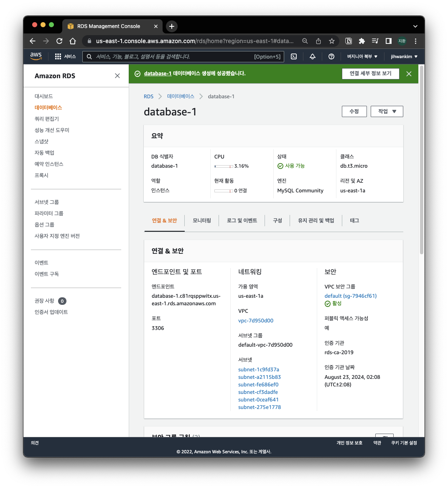This screenshot has width=448, height=488.
Task: Click 연결 세부 정보 보기 button
Action: [x=370, y=74]
